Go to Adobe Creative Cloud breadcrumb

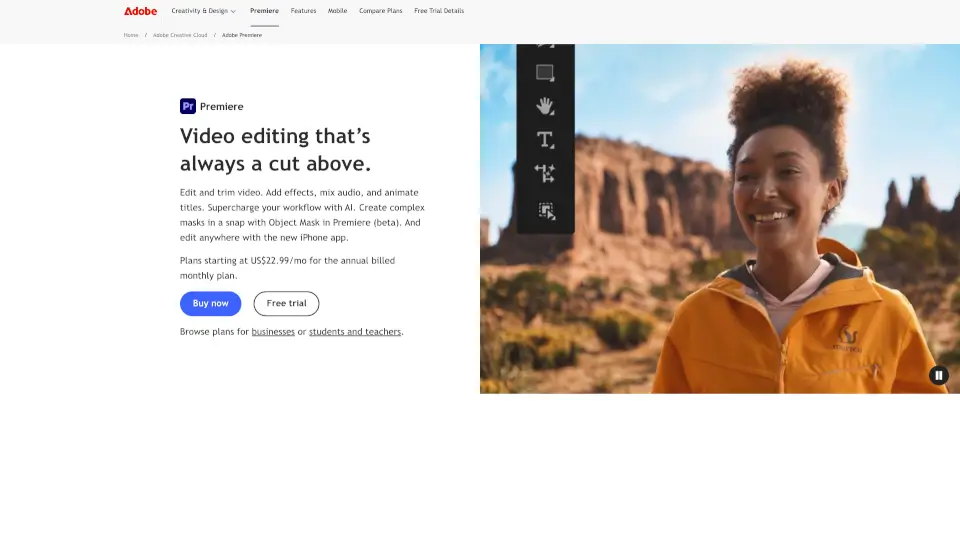tap(180, 35)
